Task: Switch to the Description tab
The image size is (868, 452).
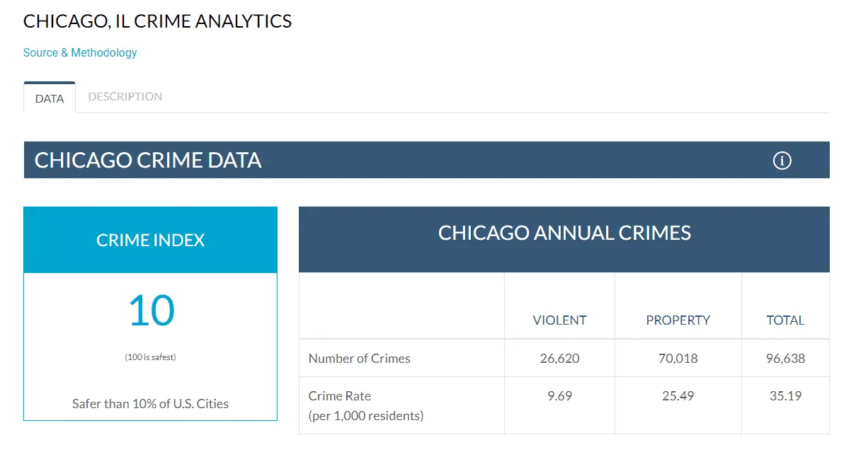Action: (125, 97)
